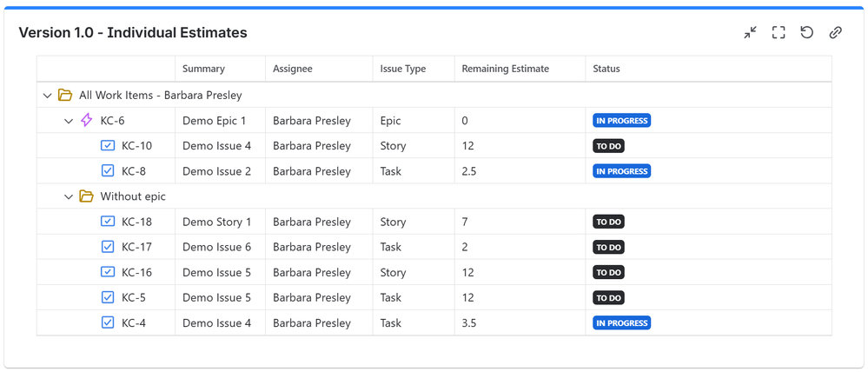Viewport: 868px width, 372px height.
Task: Click issue icon next to KC-8
Action: 108,171
